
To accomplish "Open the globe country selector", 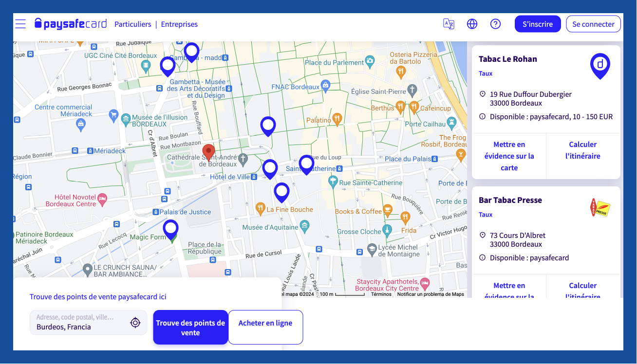I will tap(472, 24).
